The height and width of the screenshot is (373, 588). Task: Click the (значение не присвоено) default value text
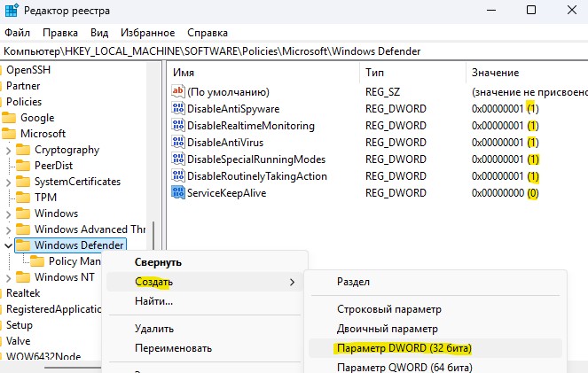[529, 92]
